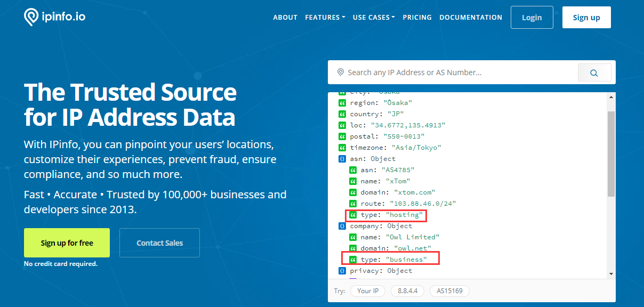
Task: Select the "Owl Limited" name value
Action: [x=413, y=237]
